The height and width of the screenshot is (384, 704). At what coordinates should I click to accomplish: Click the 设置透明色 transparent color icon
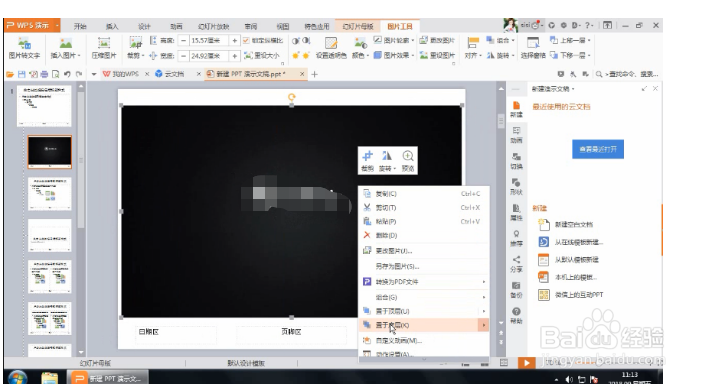pyautogui.click(x=331, y=48)
